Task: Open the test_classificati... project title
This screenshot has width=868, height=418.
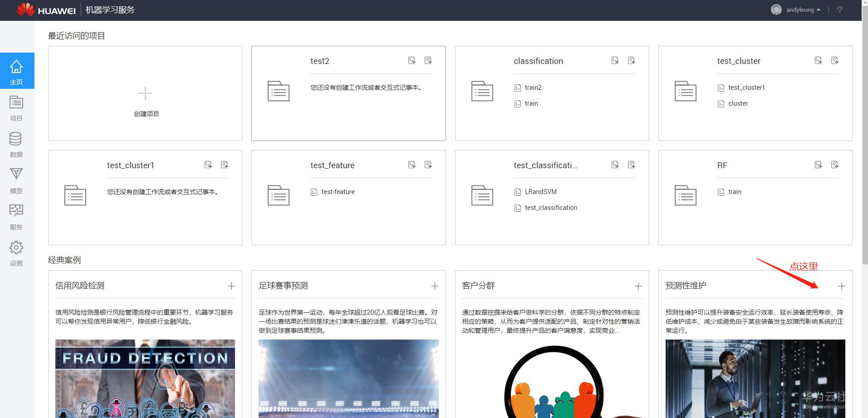Action: [x=545, y=165]
